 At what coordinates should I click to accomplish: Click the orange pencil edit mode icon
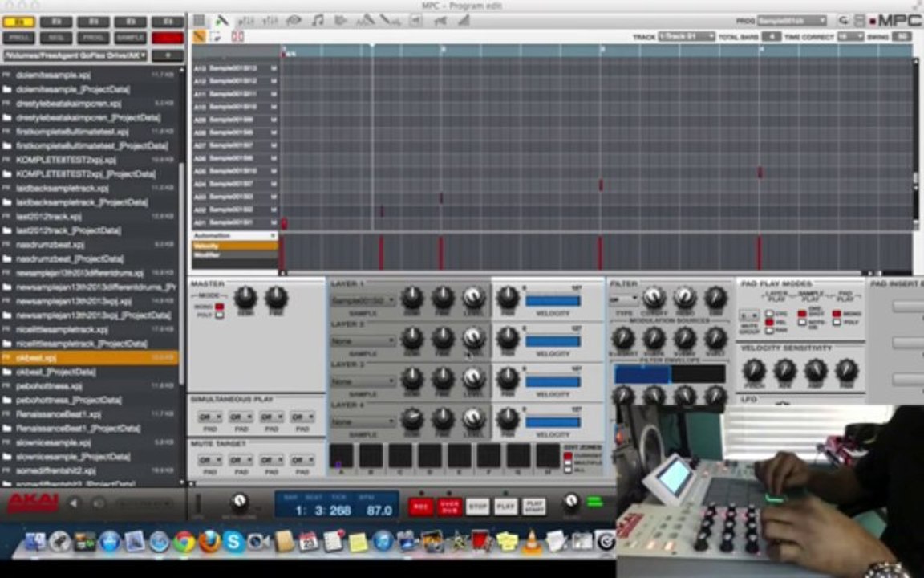tap(199, 37)
